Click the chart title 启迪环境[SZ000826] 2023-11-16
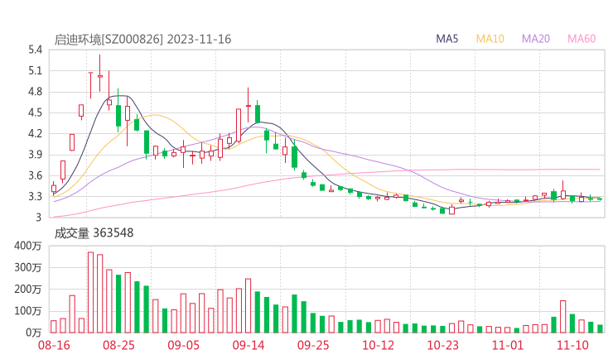Image resolution: width=613 pixels, height=364 pixels. 142,39
